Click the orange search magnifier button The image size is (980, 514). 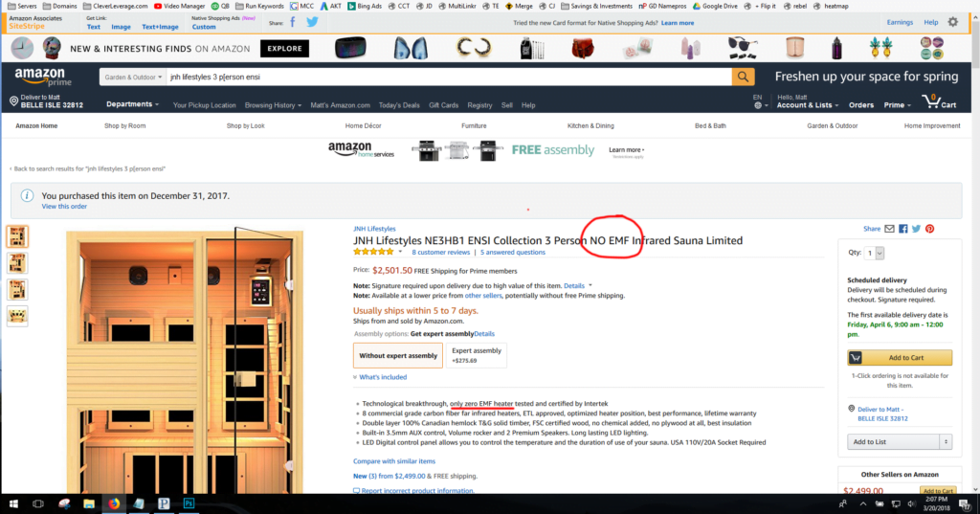pos(743,77)
